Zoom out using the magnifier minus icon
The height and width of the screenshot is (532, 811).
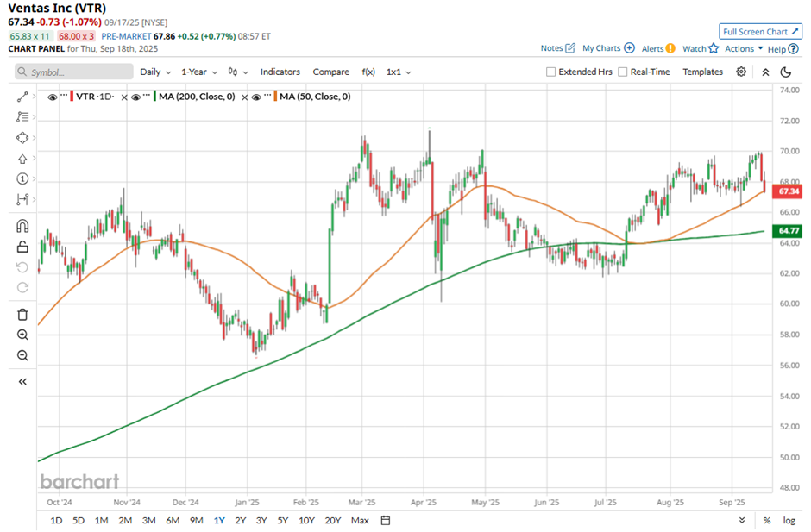pyautogui.click(x=22, y=355)
